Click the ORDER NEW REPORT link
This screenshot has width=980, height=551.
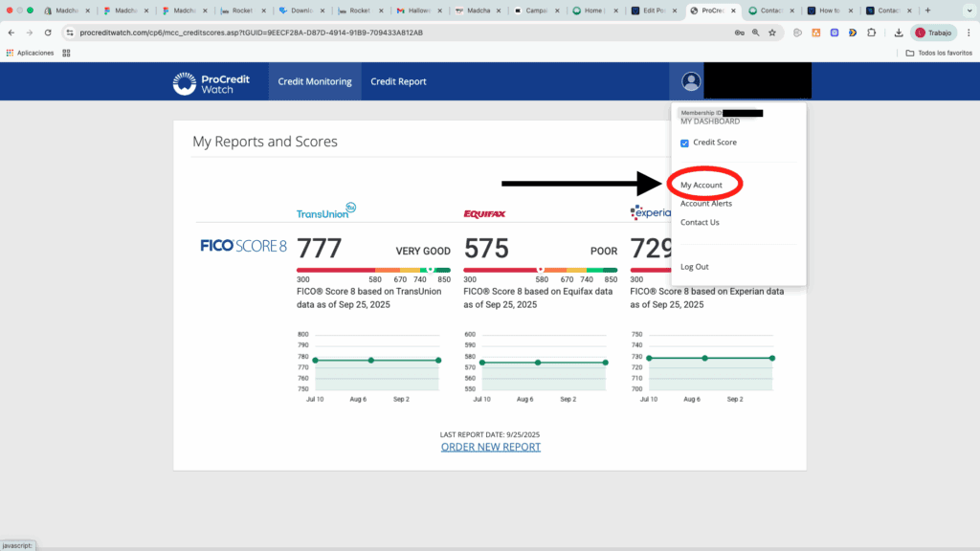point(490,447)
